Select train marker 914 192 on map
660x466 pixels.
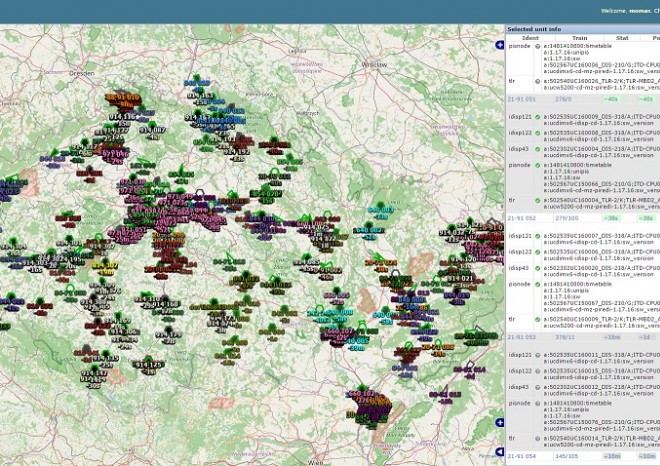click(x=237, y=152)
